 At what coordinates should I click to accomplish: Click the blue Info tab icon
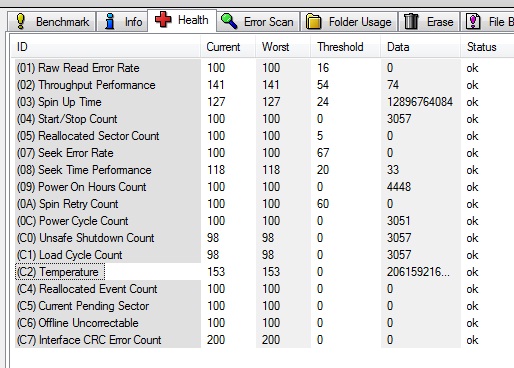pos(110,21)
